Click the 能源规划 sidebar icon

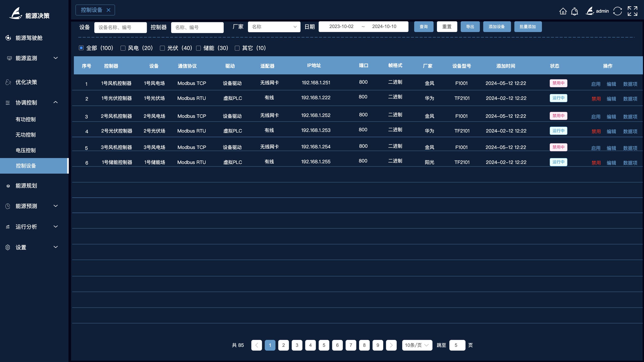8,186
